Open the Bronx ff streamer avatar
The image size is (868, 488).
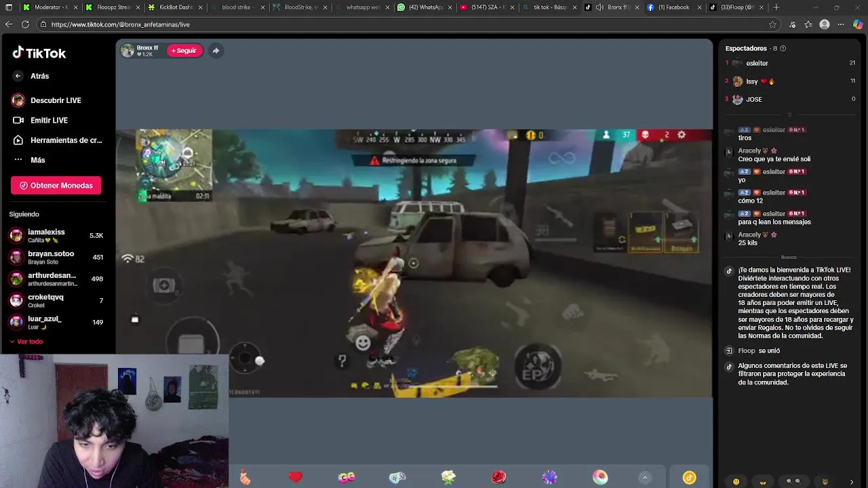point(127,51)
